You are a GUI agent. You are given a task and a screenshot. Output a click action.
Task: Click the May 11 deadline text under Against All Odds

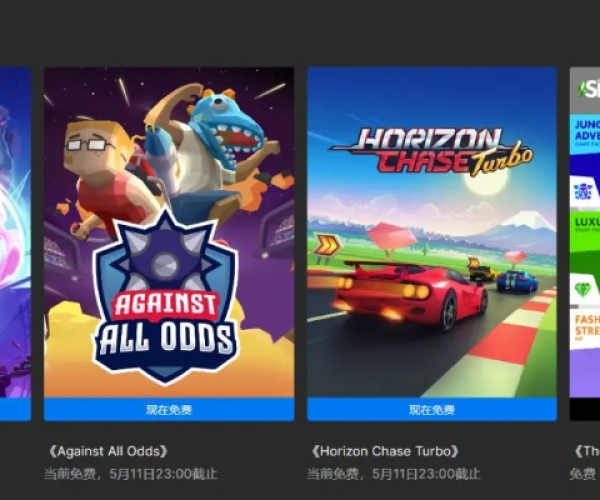(131, 474)
